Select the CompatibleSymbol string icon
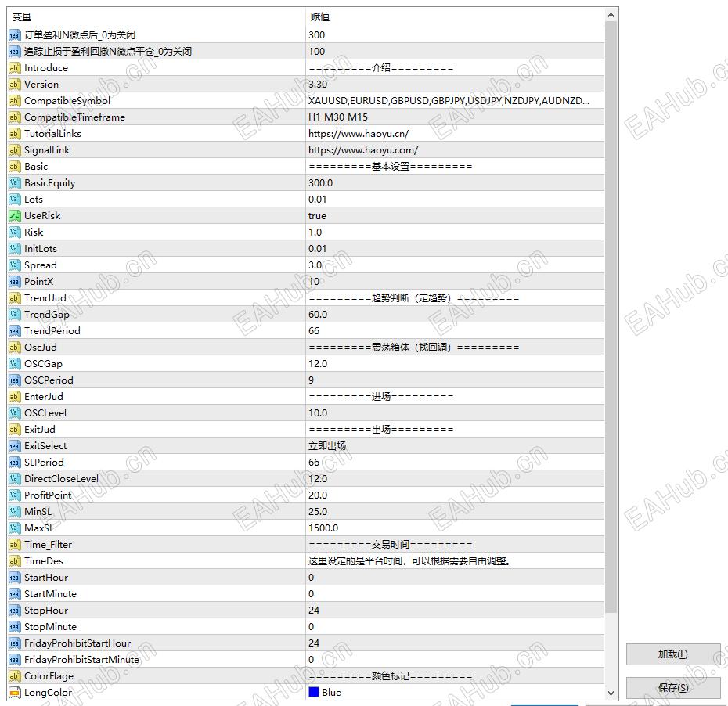728x706 pixels. [x=14, y=101]
